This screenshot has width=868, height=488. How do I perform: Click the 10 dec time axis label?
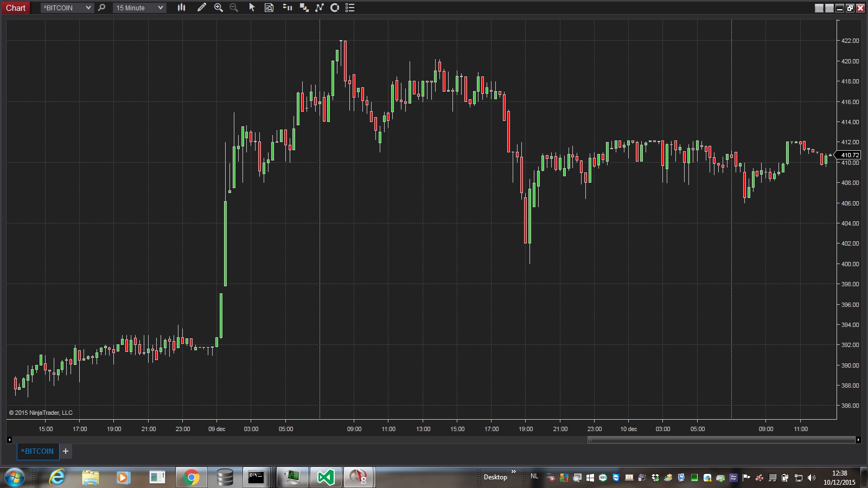[x=629, y=429]
